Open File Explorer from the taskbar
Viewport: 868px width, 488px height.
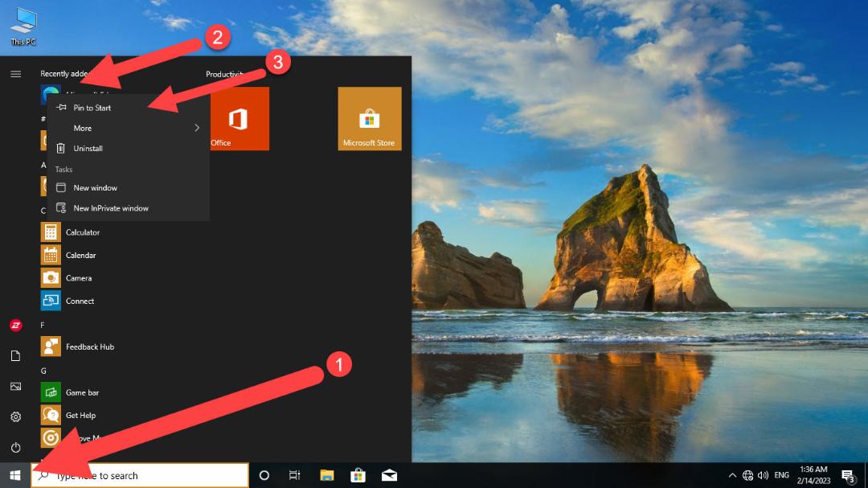coord(326,475)
